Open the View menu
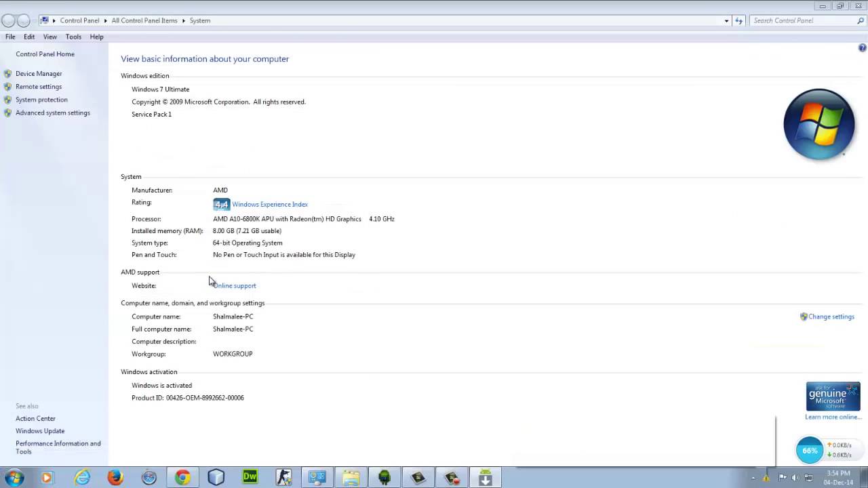The height and width of the screenshot is (488, 868). pyautogui.click(x=50, y=37)
